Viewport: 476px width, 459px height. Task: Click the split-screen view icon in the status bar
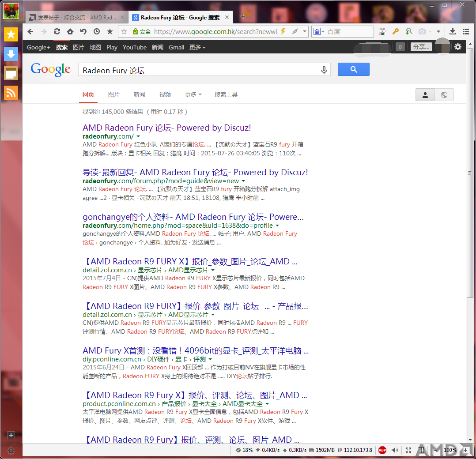[x=420, y=450]
